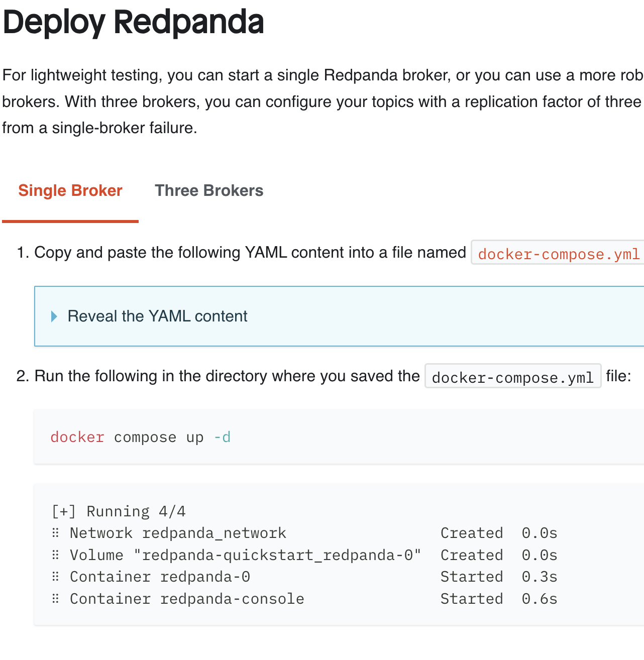Screen dimensions: 644x660
Task: Click the '-d' flag in the command
Action: (222, 437)
